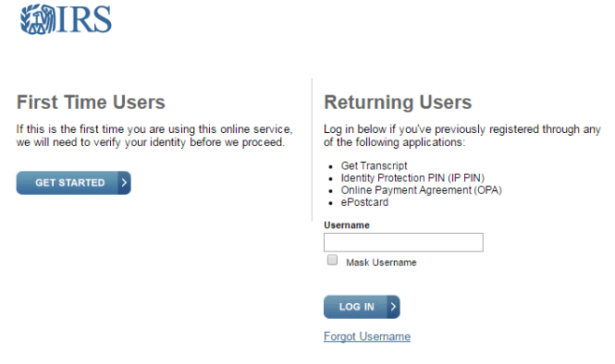This screenshot has height=364, width=615.
Task: Click the bullet beside Get Transcript
Action: 331,166
